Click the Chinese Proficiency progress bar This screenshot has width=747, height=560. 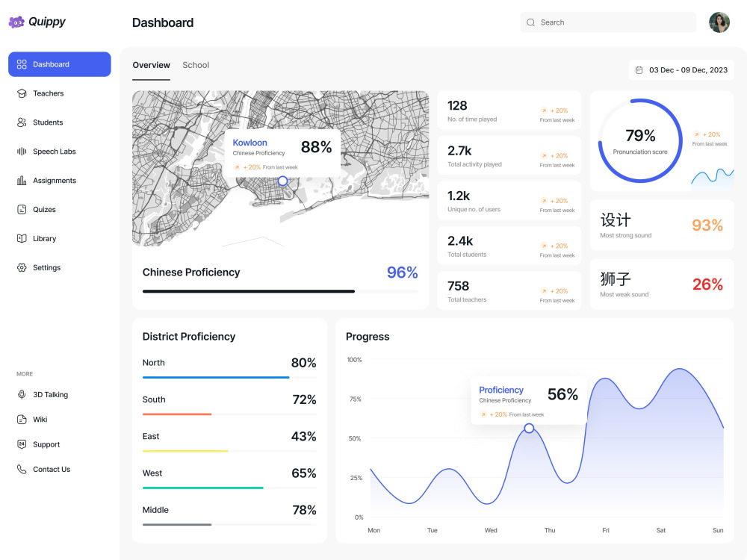pos(280,291)
